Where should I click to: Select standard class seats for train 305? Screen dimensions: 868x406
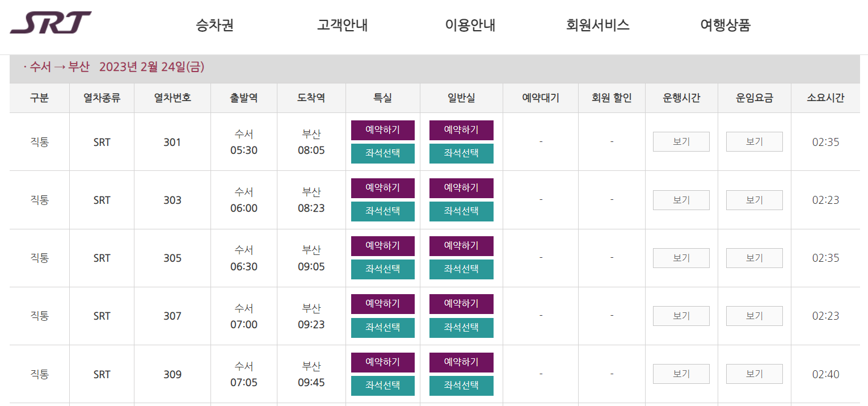point(461,269)
